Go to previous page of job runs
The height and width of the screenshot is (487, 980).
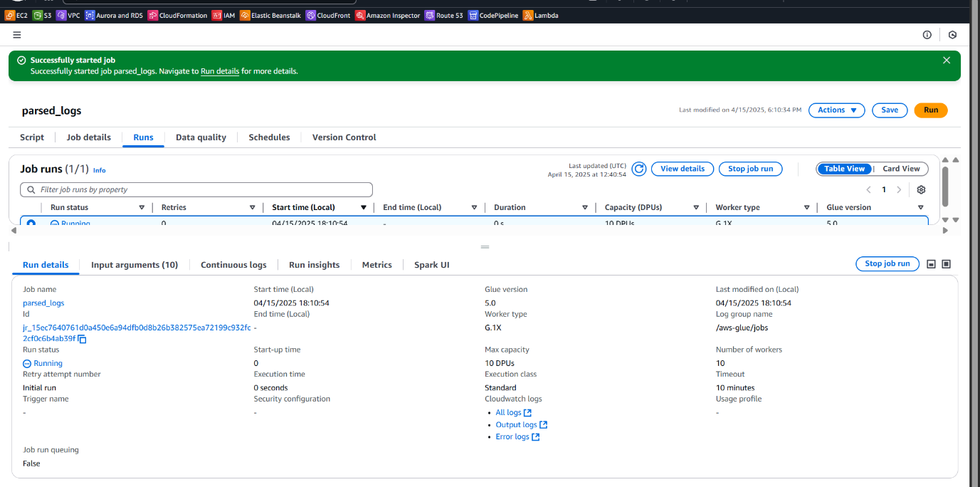click(x=868, y=190)
